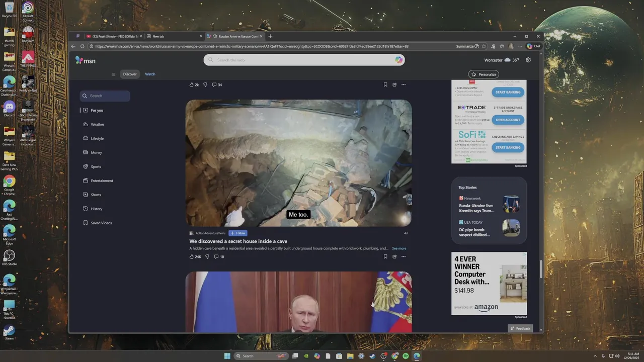This screenshot has height=362, width=644.
Task: Open Steam desktop shortcut
Action: point(9,332)
